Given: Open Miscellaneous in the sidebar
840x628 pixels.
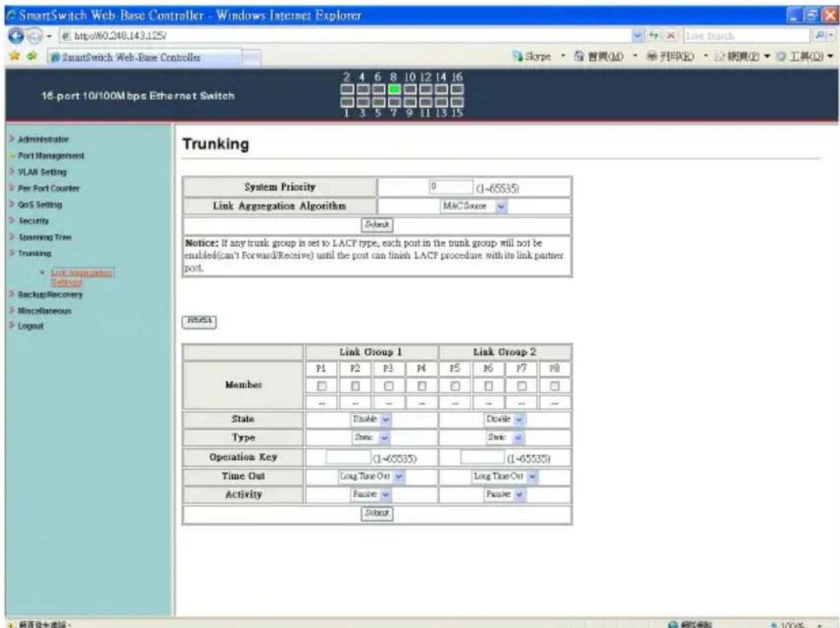Looking at the screenshot, I should 44,311.
